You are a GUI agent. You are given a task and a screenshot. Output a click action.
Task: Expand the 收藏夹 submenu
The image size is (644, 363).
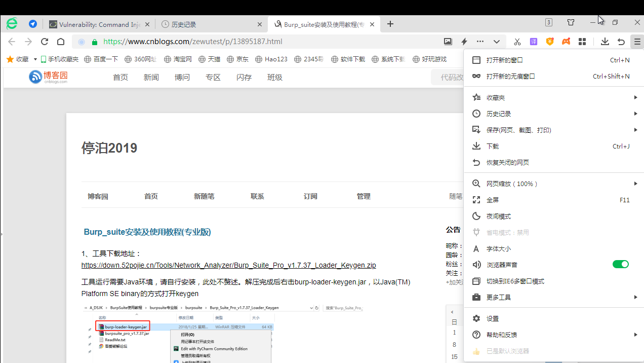(553, 97)
